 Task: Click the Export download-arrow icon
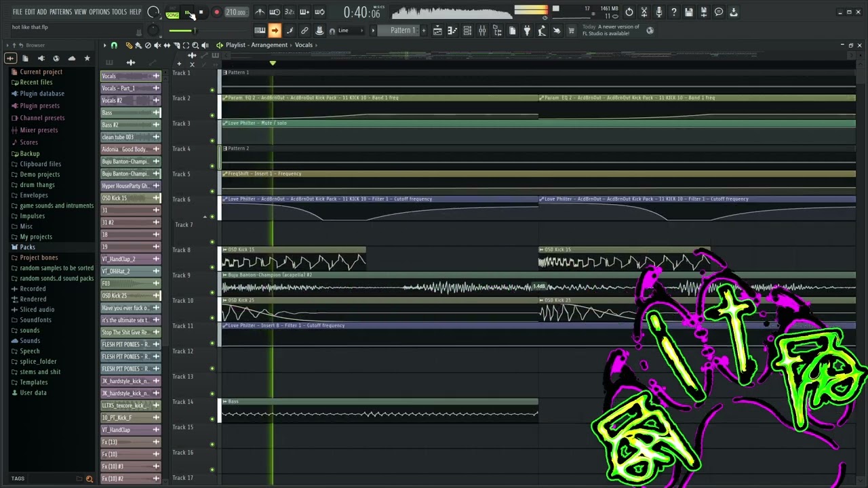tap(734, 12)
